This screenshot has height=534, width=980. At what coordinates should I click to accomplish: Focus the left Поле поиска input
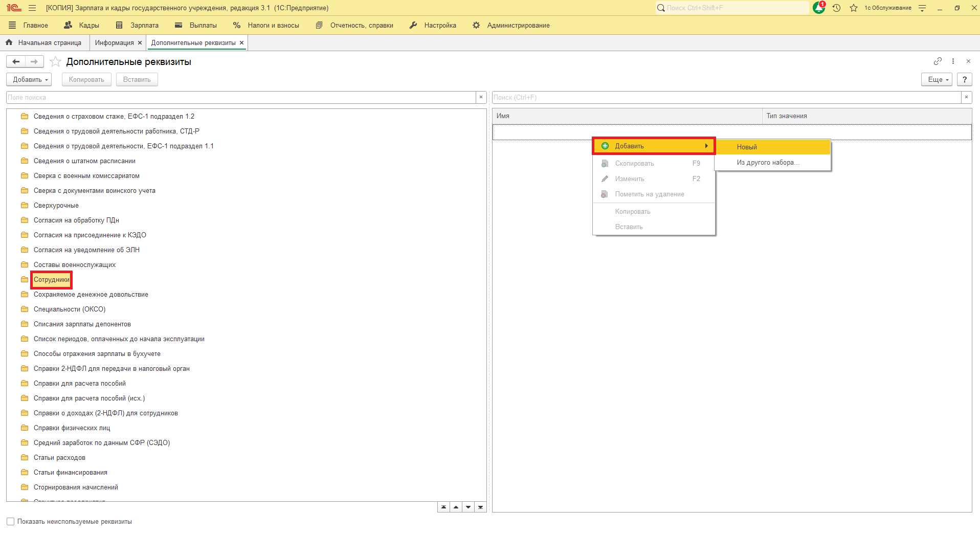(241, 97)
